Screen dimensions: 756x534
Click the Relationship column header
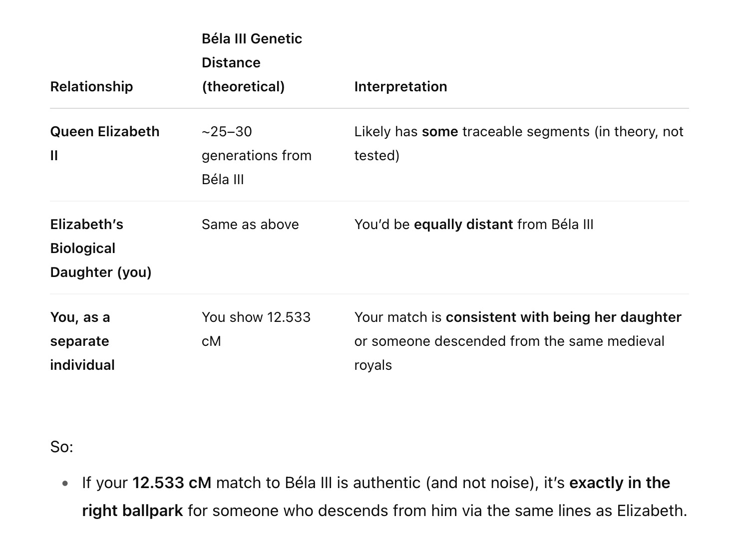click(x=91, y=86)
